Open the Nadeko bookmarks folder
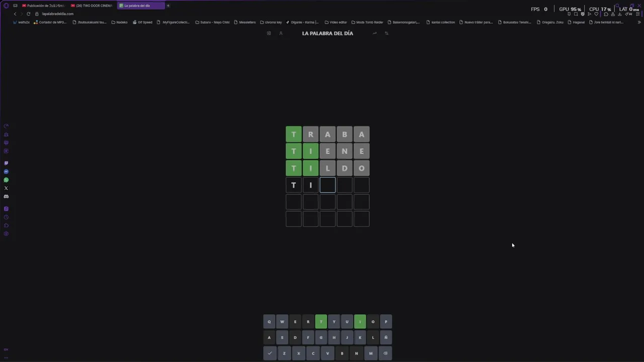Image resolution: width=644 pixels, height=362 pixels. 119,22
